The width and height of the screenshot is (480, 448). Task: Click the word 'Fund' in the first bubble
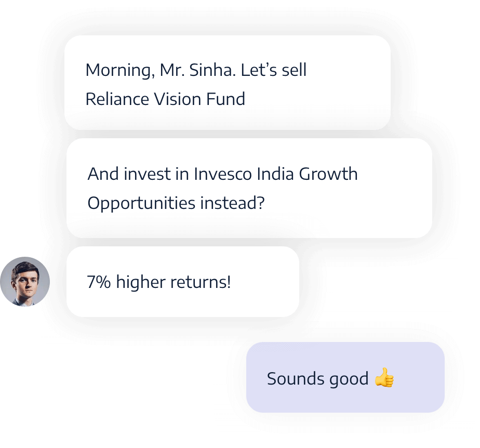225,99
